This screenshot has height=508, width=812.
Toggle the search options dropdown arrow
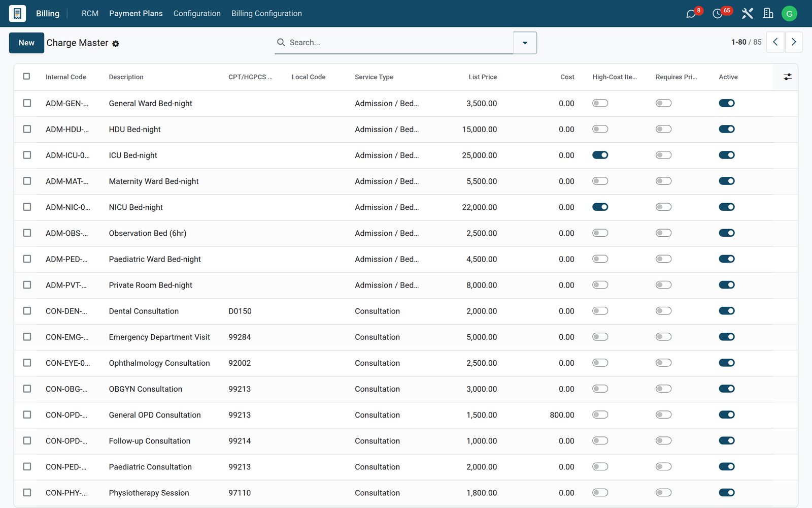click(525, 43)
